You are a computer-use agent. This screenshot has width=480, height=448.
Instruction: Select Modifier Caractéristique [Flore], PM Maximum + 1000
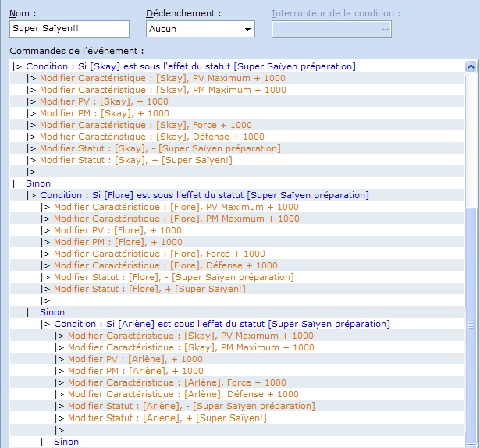pos(237,219)
